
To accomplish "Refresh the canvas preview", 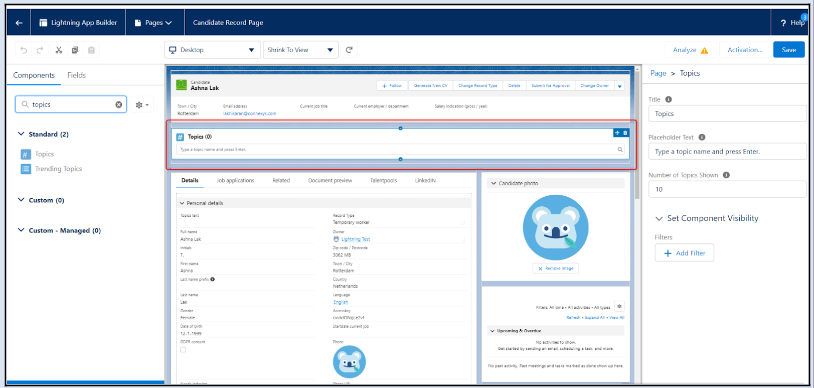I will pos(349,50).
